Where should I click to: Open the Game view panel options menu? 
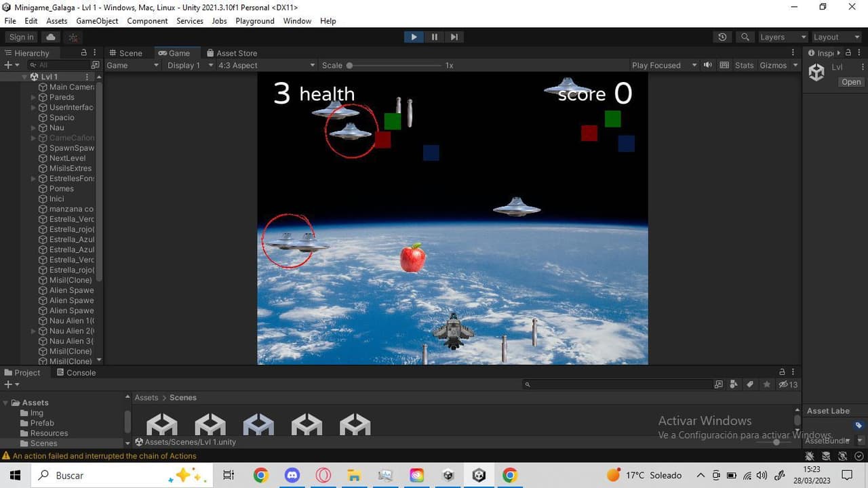tap(793, 53)
